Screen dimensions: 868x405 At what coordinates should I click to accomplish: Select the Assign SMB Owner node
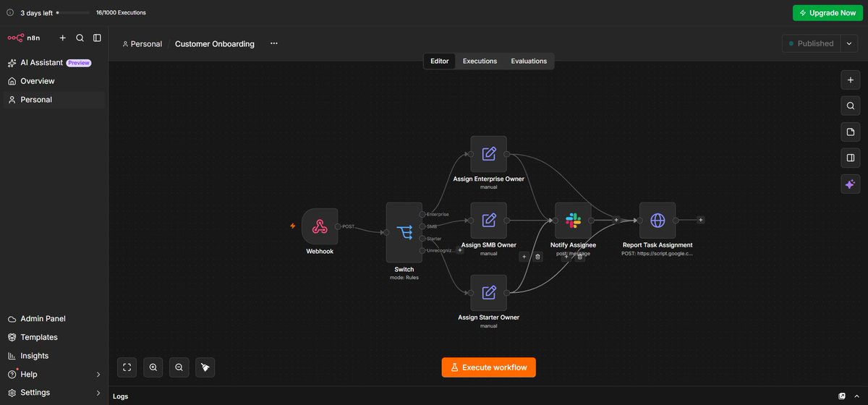point(489,220)
